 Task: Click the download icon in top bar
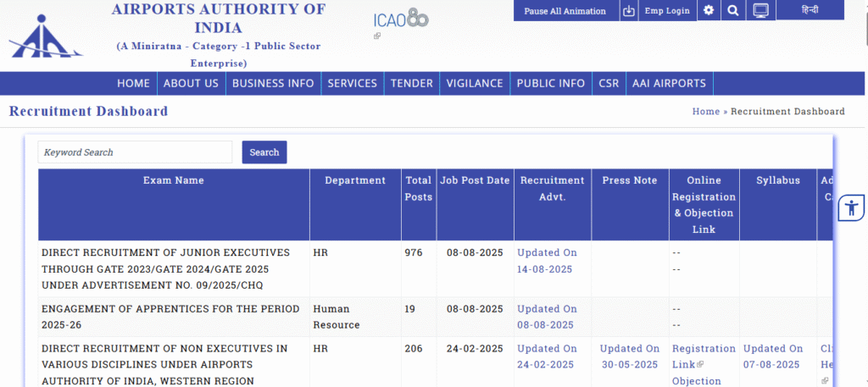pos(628,11)
